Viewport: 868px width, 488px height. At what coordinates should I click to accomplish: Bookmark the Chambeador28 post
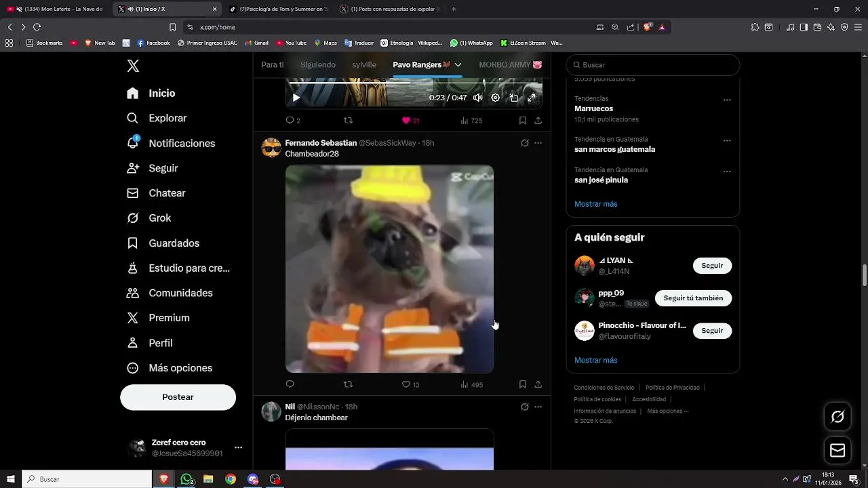pos(522,384)
